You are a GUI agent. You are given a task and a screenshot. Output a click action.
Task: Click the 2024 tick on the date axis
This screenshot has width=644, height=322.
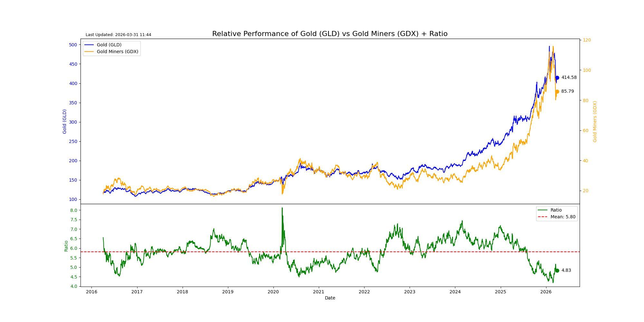pos(455,292)
